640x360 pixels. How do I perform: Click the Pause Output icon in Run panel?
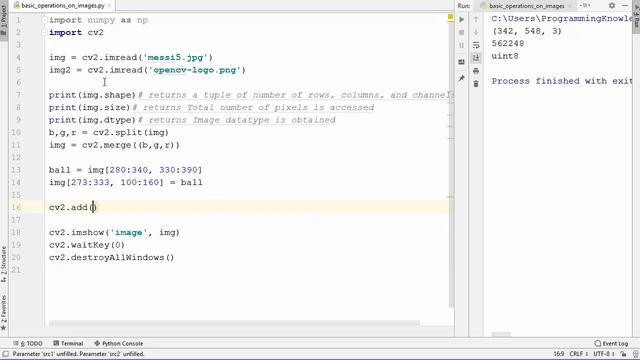tap(462, 45)
